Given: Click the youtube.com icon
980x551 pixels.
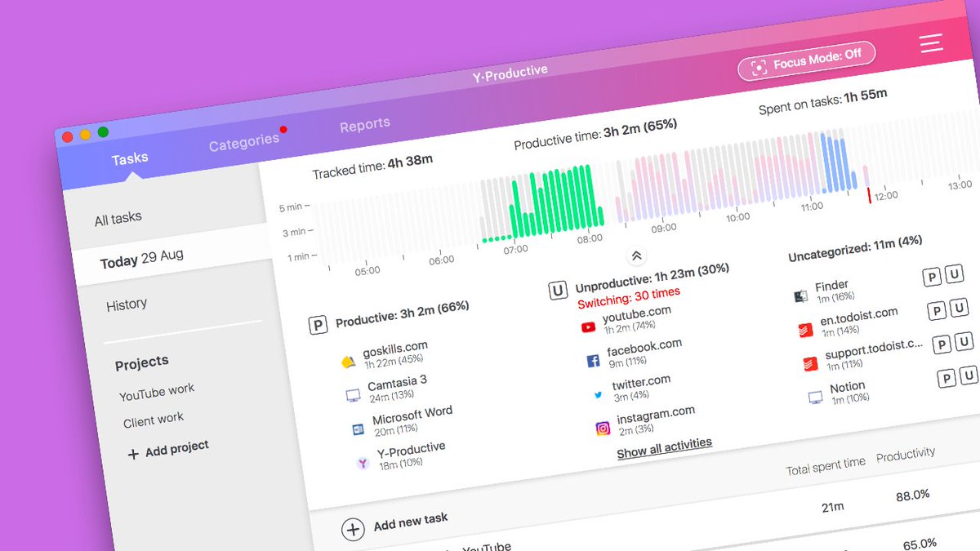Looking at the screenshot, I should (x=588, y=327).
